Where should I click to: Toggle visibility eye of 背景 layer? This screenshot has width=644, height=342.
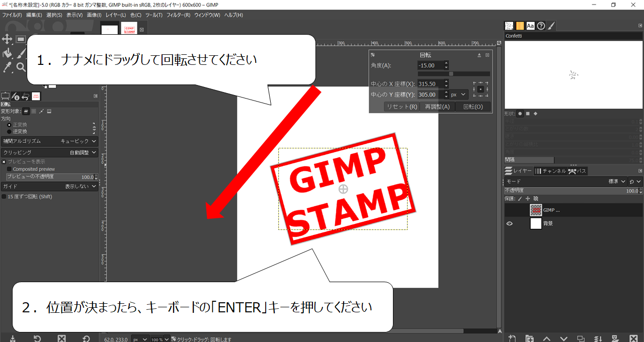(x=510, y=223)
